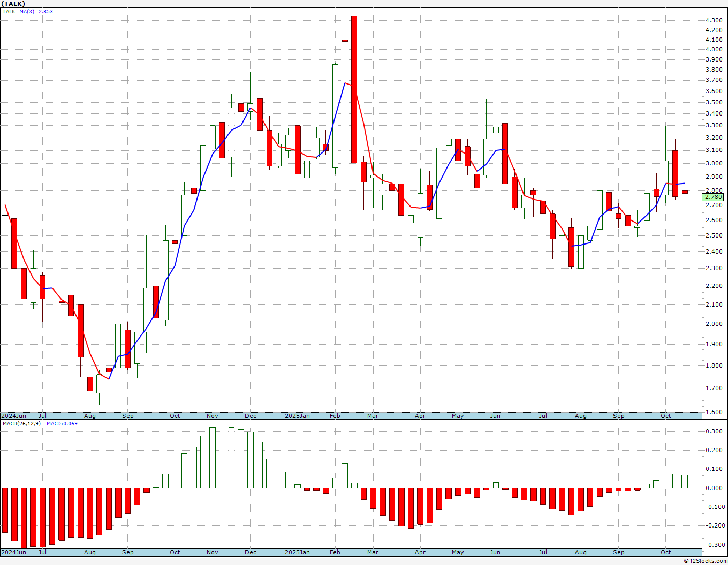The image size is (728, 565).
Task: Click 2024Jun on the MACD time axis
Action: click(x=13, y=552)
